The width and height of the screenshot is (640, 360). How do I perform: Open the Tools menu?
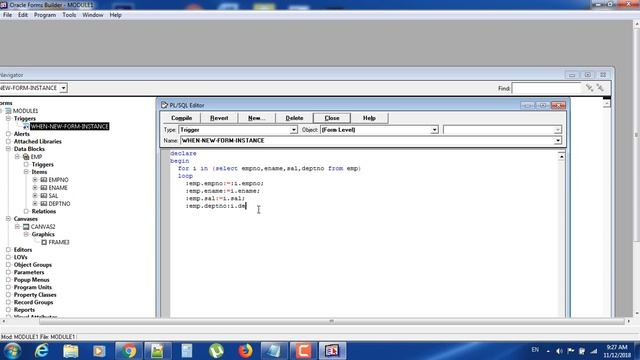pyautogui.click(x=69, y=15)
